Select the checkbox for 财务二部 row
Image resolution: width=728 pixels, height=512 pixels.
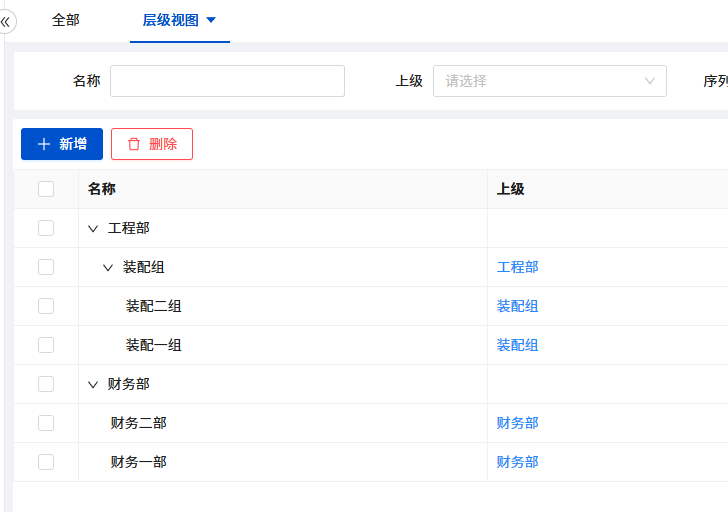click(46, 423)
